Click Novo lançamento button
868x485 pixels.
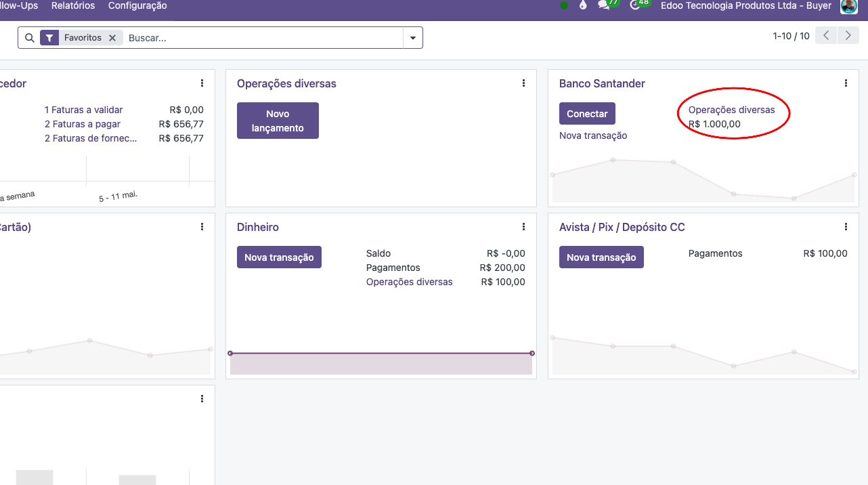[278, 121]
